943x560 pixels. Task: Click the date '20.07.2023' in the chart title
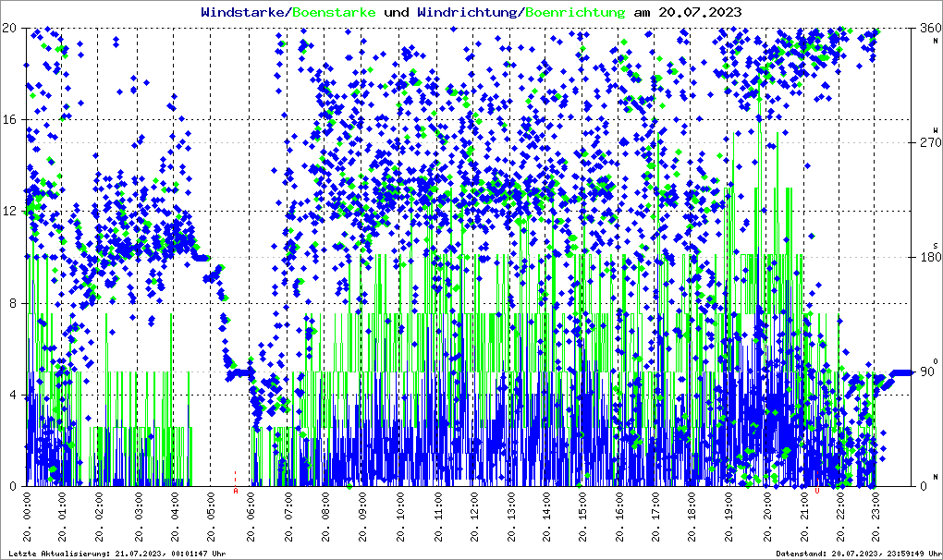point(700,12)
